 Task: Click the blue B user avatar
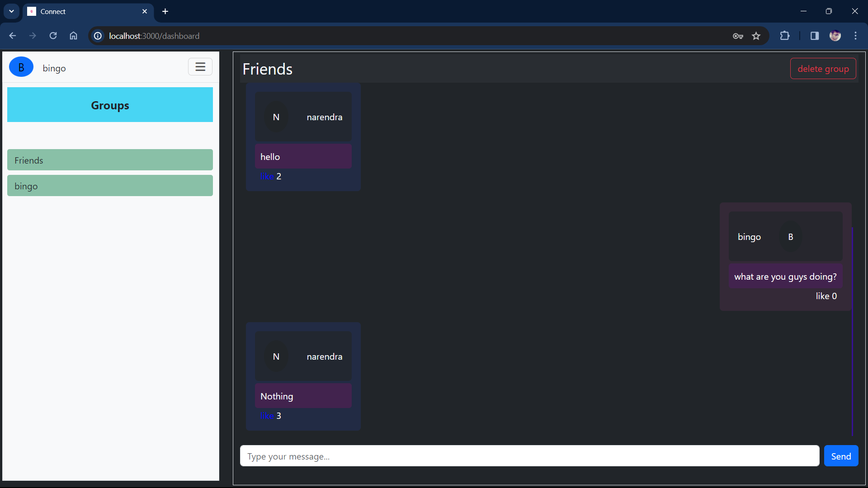21,67
